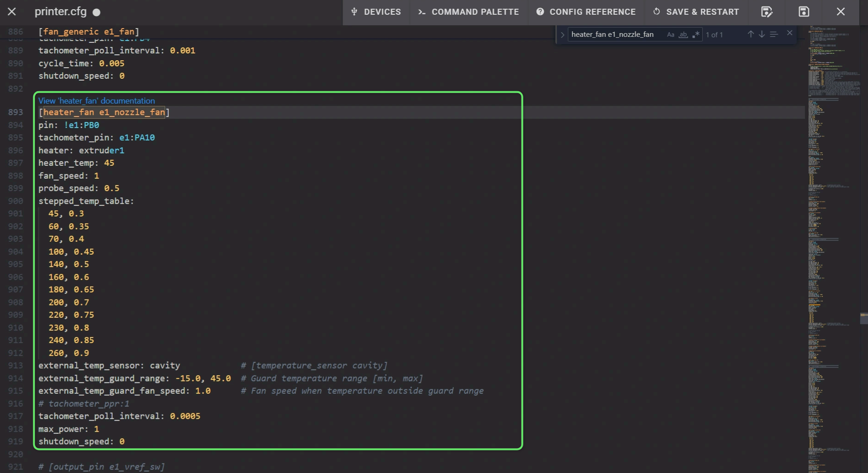Click the minimap scroll position slider
Viewport: 868px width, 473px height.
click(x=863, y=318)
